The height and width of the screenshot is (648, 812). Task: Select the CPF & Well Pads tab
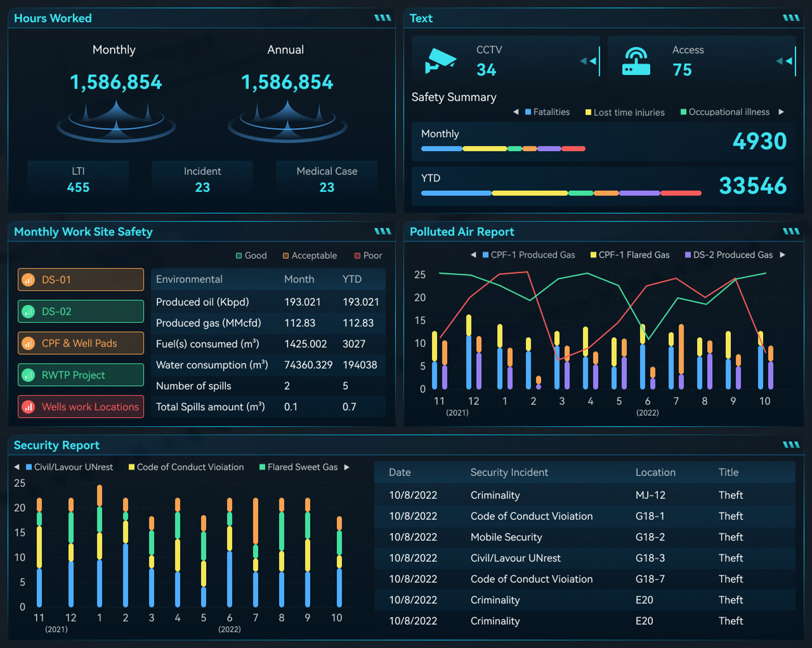81,343
